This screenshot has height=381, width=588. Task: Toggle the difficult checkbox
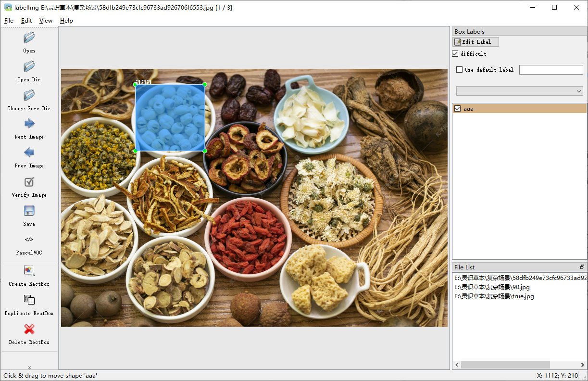click(455, 53)
